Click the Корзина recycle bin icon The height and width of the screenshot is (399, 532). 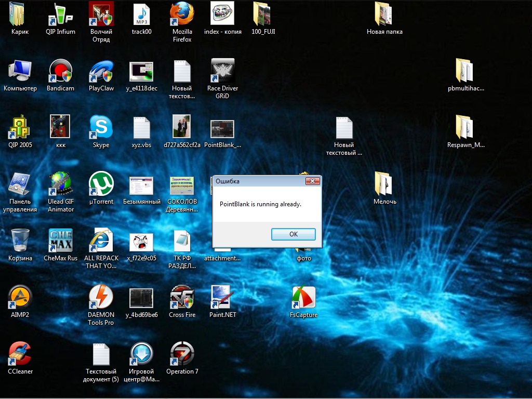[20, 240]
